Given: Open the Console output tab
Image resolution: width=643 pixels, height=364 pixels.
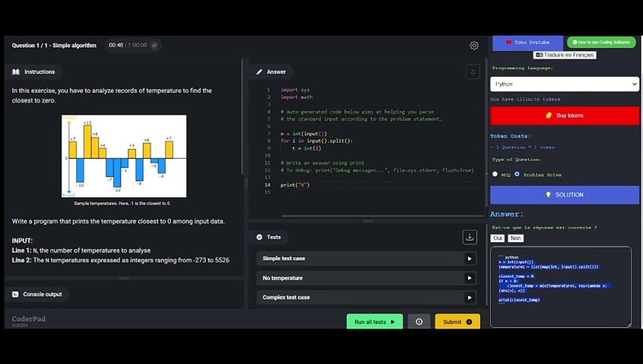Looking at the screenshot, I should (37, 294).
